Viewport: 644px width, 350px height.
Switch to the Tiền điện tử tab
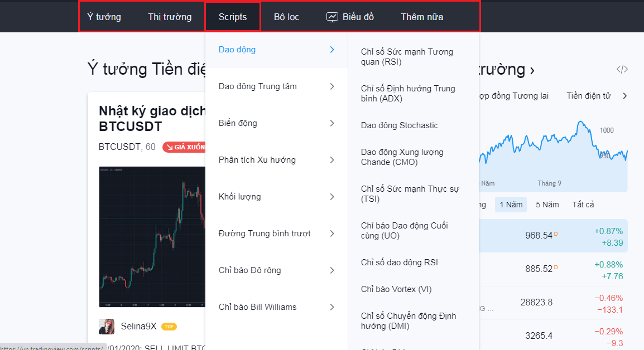pyautogui.click(x=588, y=96)
